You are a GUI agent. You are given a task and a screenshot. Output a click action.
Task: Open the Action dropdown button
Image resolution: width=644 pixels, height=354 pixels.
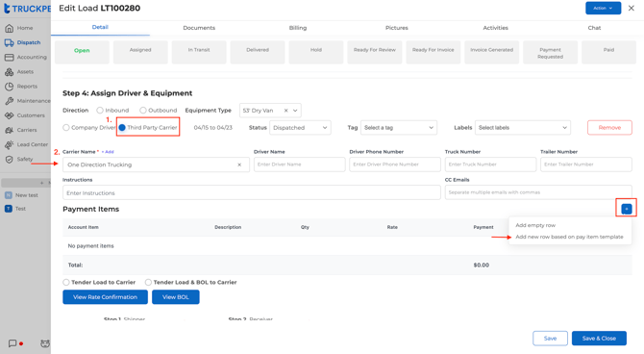coord(603,9)
